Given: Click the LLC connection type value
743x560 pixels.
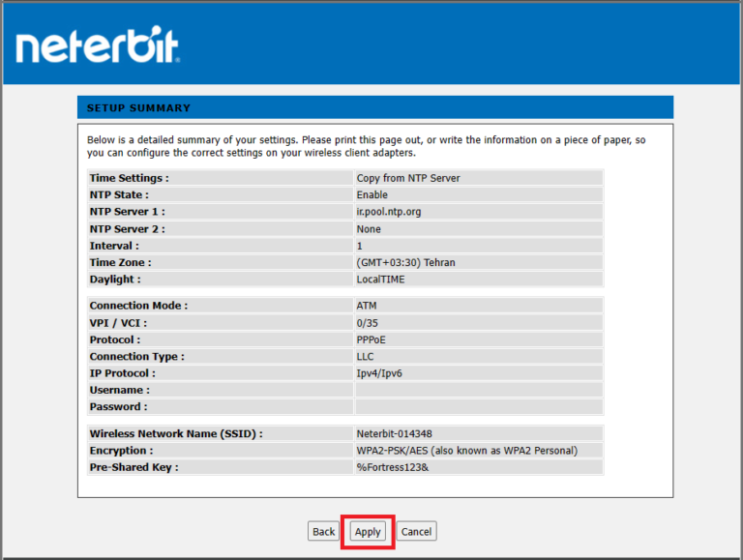Looking at the screenshot, I should click(365, 357).
